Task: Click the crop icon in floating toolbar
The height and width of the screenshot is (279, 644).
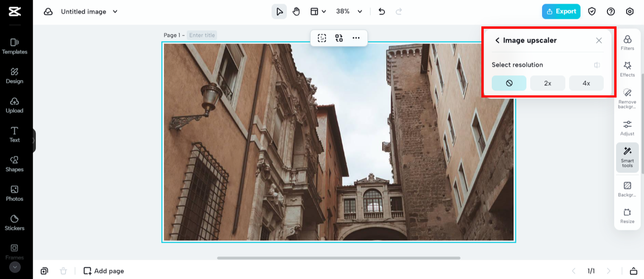Action: [x=322, y=38]
